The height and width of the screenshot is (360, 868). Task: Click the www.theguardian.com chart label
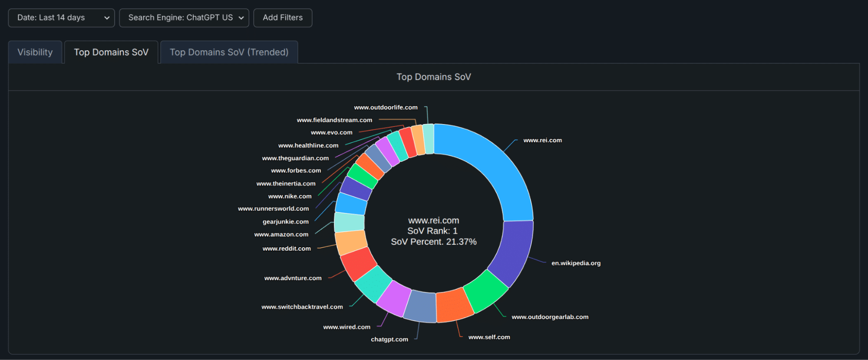click(x=295, y=158)
